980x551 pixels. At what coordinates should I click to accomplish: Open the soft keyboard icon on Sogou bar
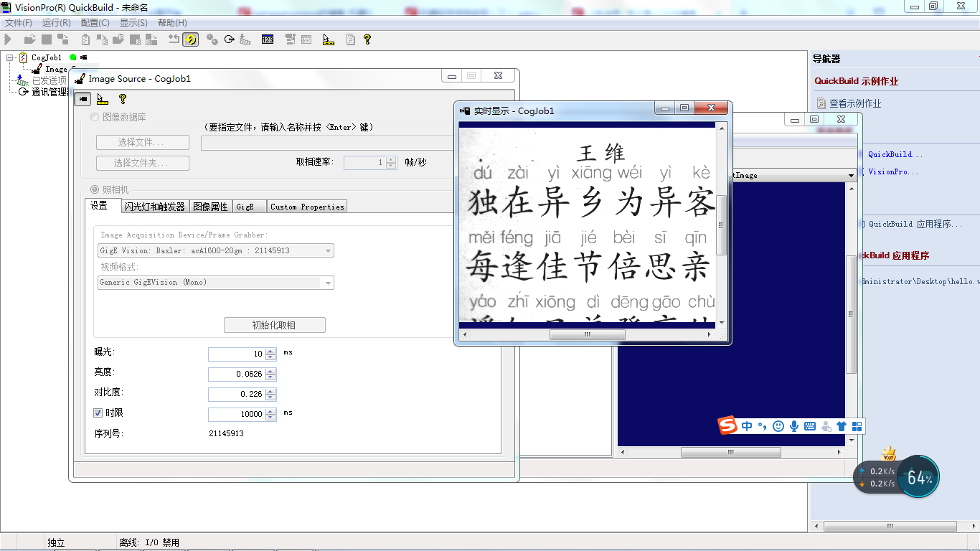[x=810, y=426]
